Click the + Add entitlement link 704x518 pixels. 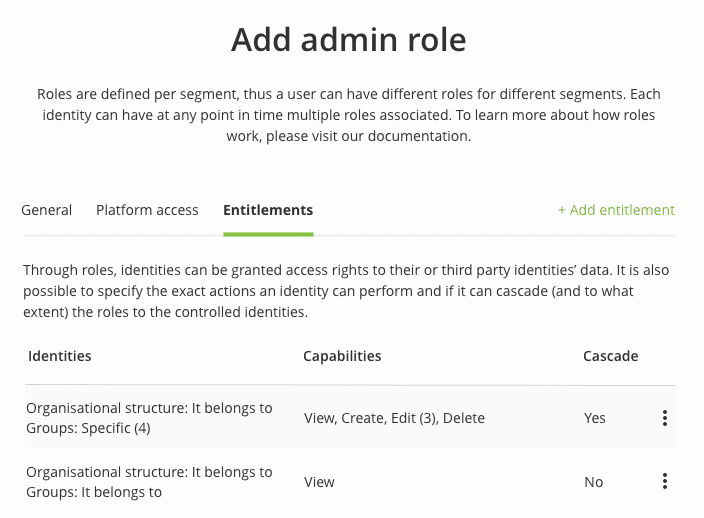point(616,210)
